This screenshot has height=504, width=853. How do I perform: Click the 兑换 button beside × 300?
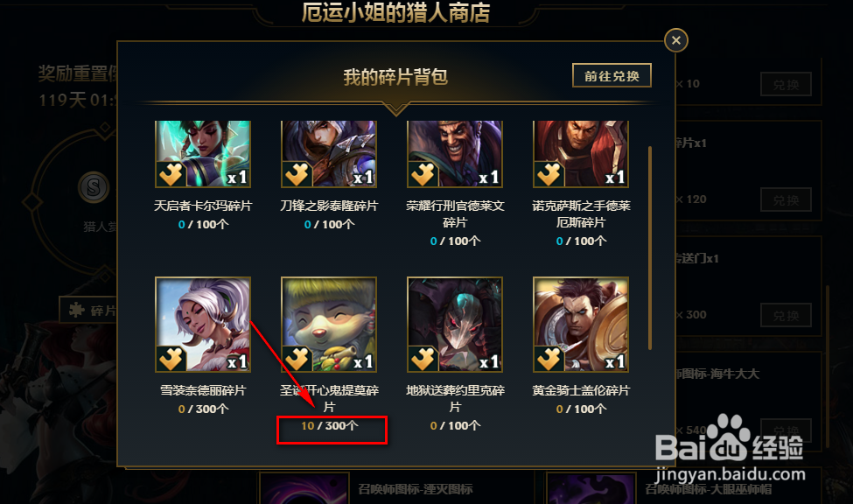(x=787, y=315)
